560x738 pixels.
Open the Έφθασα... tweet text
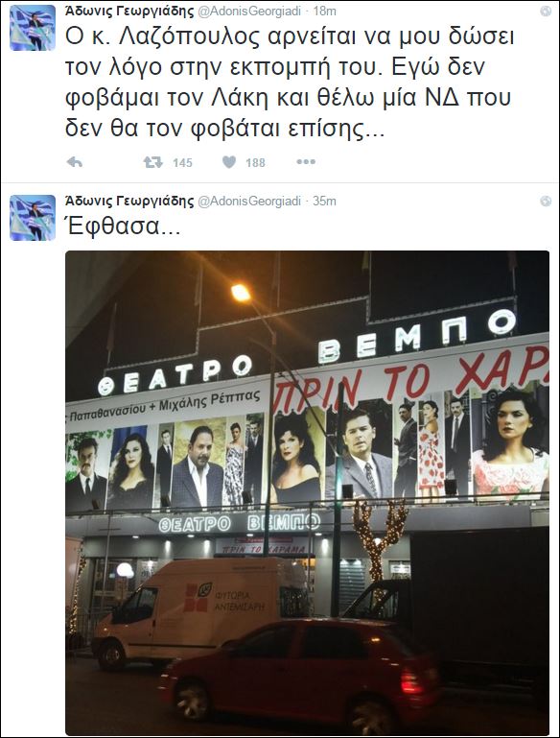point(123,227)
